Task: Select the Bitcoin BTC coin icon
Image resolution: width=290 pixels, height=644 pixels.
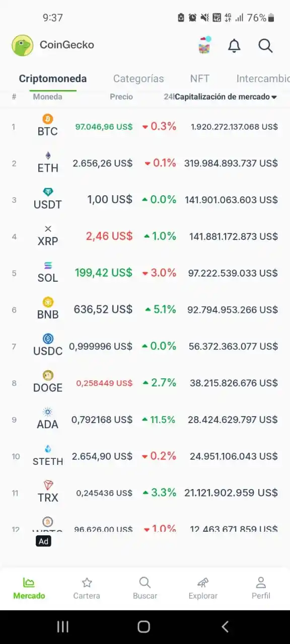Action: 48,119
